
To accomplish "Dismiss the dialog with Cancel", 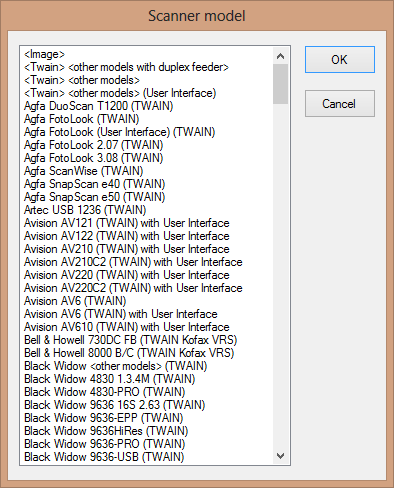I will pos(340,104).
